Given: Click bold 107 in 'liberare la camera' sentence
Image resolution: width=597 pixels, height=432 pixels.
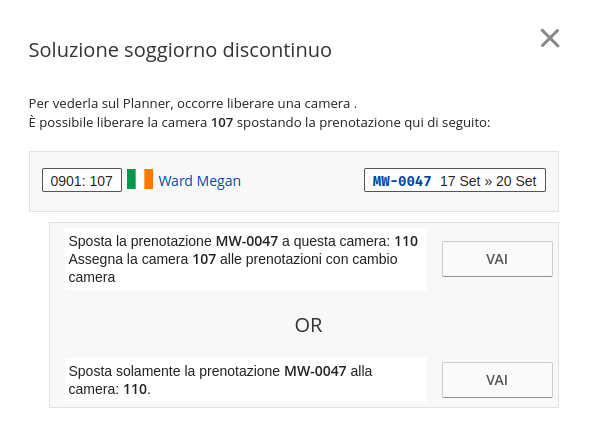Looking at the screenshot, I should (x=222, y=123).
